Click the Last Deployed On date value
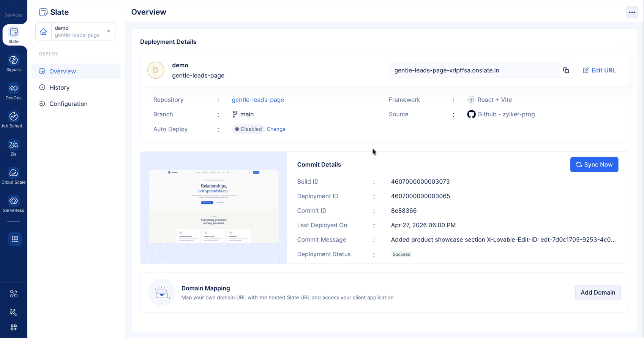Viewport: 644px width, 338px height. click(423, 225)
